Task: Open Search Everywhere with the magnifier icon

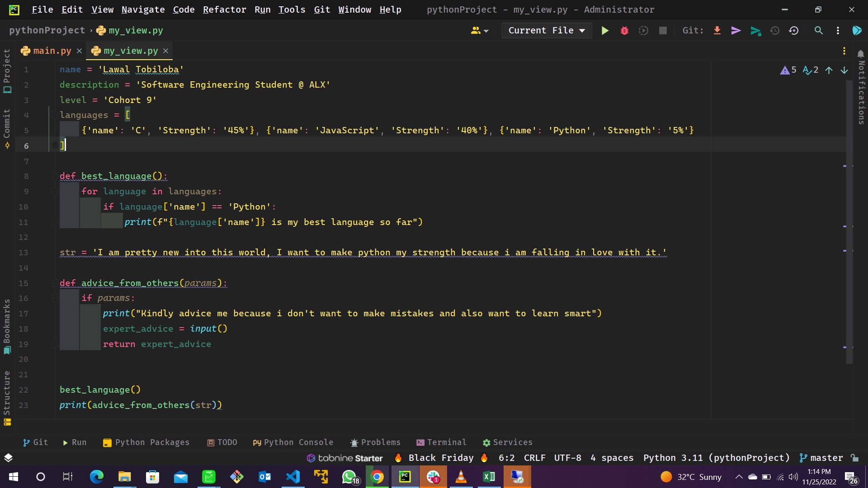Action: pyautogui.click(x=818, y=30)
